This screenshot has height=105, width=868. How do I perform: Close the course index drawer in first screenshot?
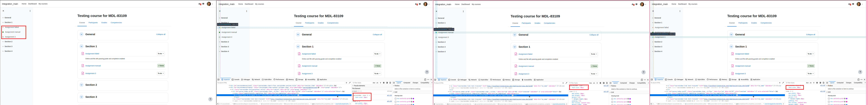pos(3,11)
